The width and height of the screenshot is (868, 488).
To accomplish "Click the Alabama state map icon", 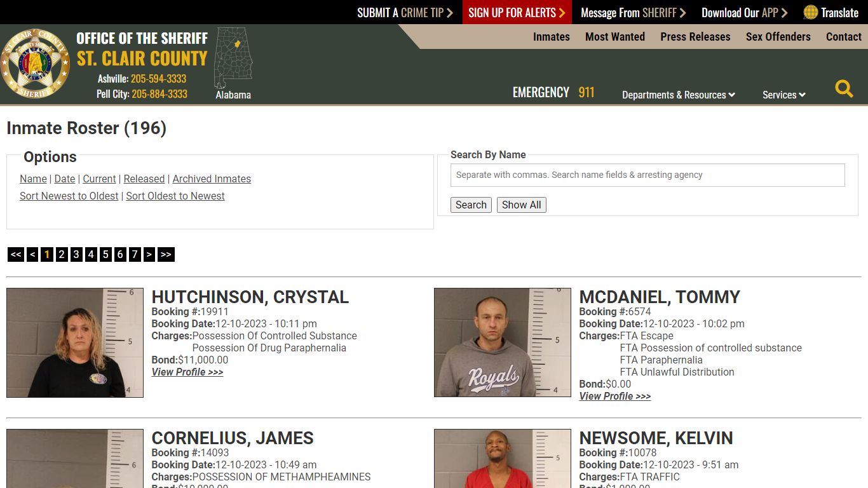I will (233, 58).
